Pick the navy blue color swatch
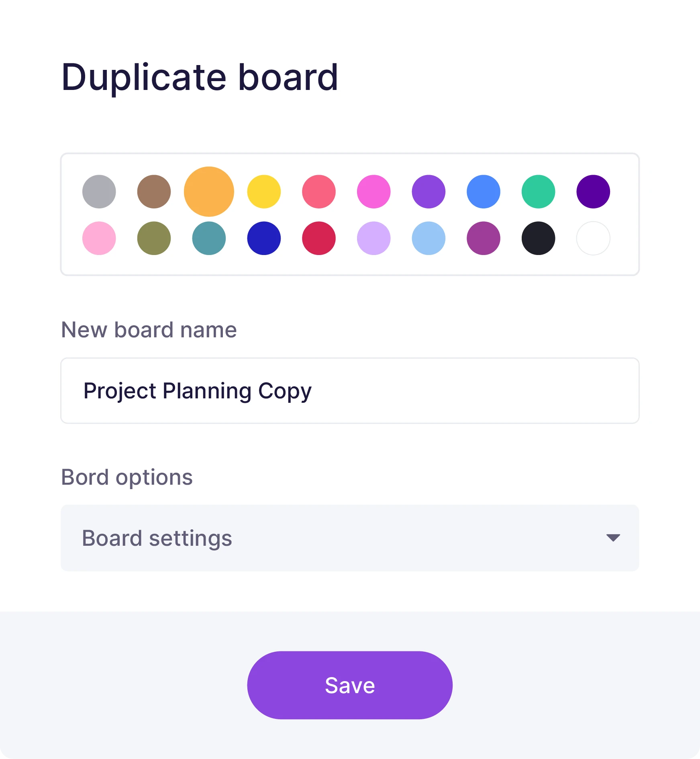The image size is (700, 759). coord(264,238)
